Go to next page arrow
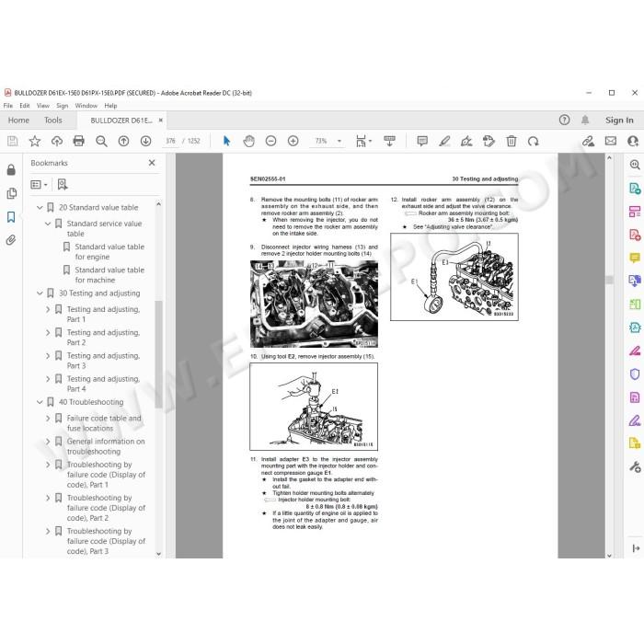Viewport: 644px width, 644px height. click(145, 142)
